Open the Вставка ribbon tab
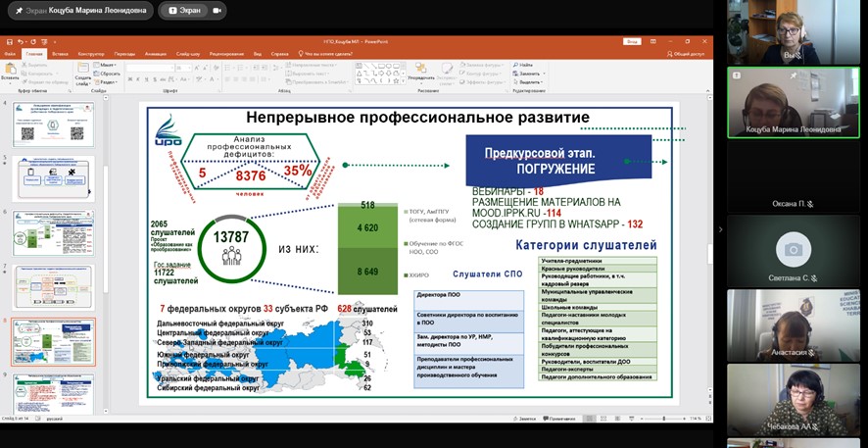Image resolution: width=868 pixels, height=448 pixels. pyautogui.click(x=60, y=53)
